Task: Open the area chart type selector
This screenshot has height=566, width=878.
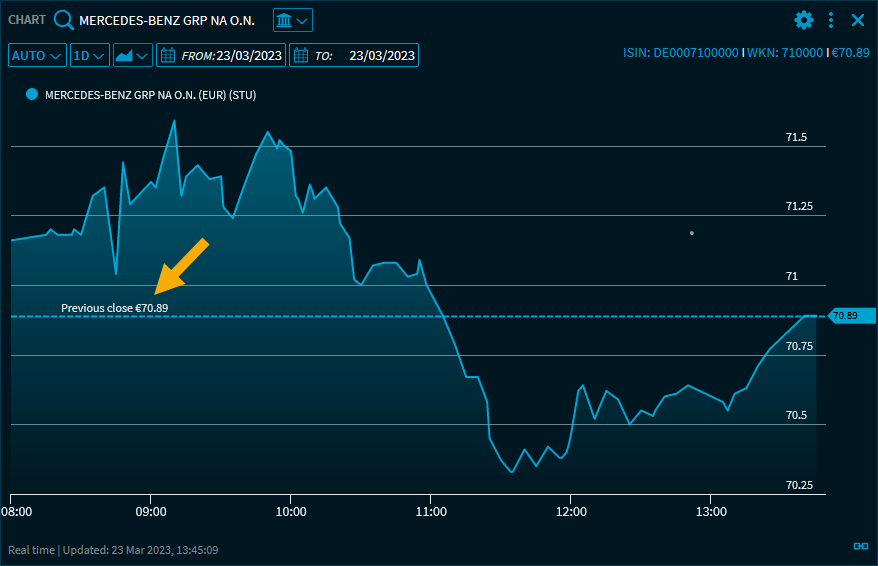Action: coord(132,56)
